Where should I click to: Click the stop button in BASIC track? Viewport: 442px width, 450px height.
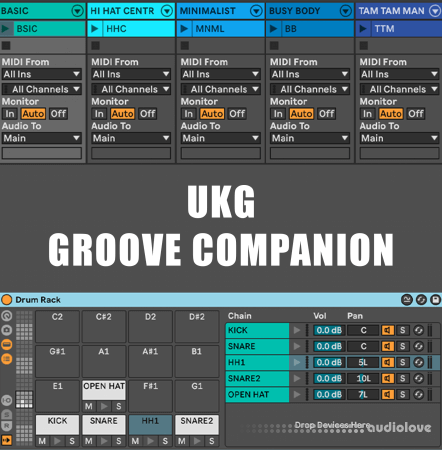pyautogui.click(x=6, y=45)
